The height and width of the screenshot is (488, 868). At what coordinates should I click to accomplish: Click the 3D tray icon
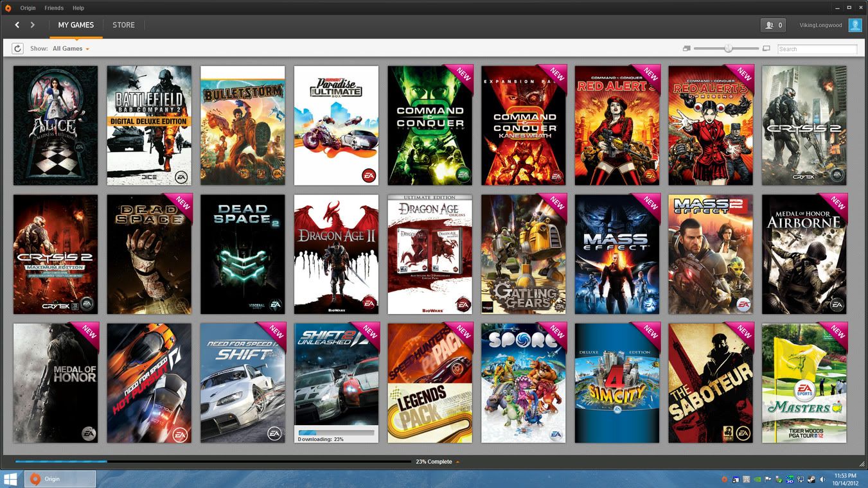coord(790,479)
